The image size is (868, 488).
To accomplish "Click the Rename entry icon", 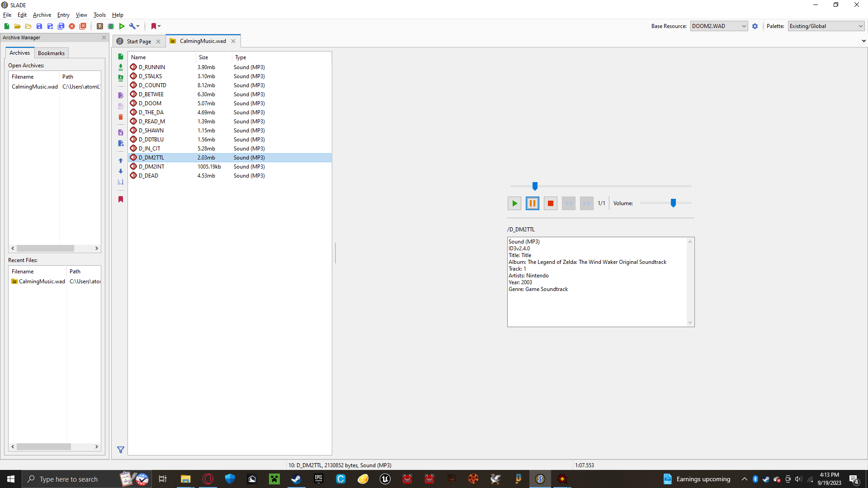I will tap(121, 95).
